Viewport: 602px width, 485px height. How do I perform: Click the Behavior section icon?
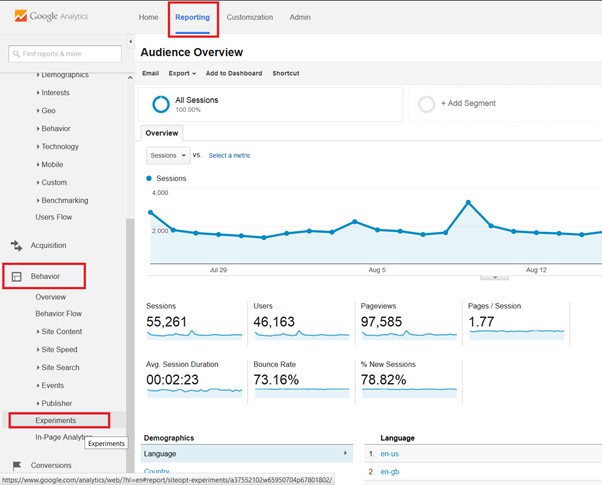[x=17, y=276]
